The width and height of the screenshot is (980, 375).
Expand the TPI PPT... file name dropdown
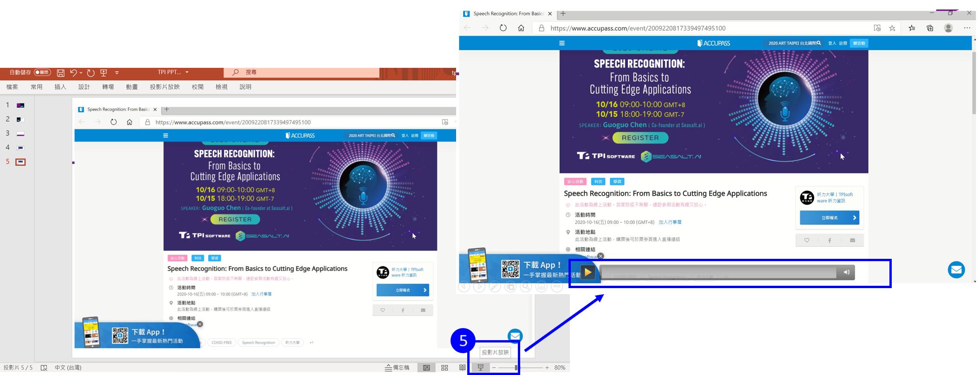(187, 72)
